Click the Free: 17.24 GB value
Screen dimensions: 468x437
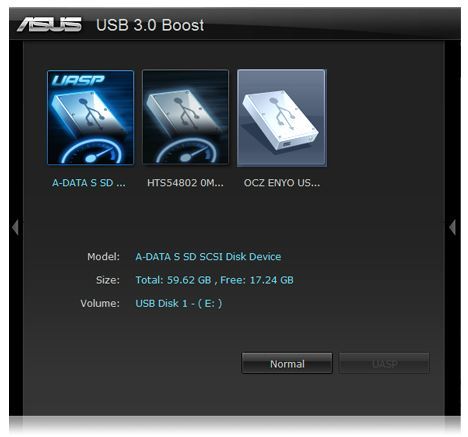tap(257, 280)
